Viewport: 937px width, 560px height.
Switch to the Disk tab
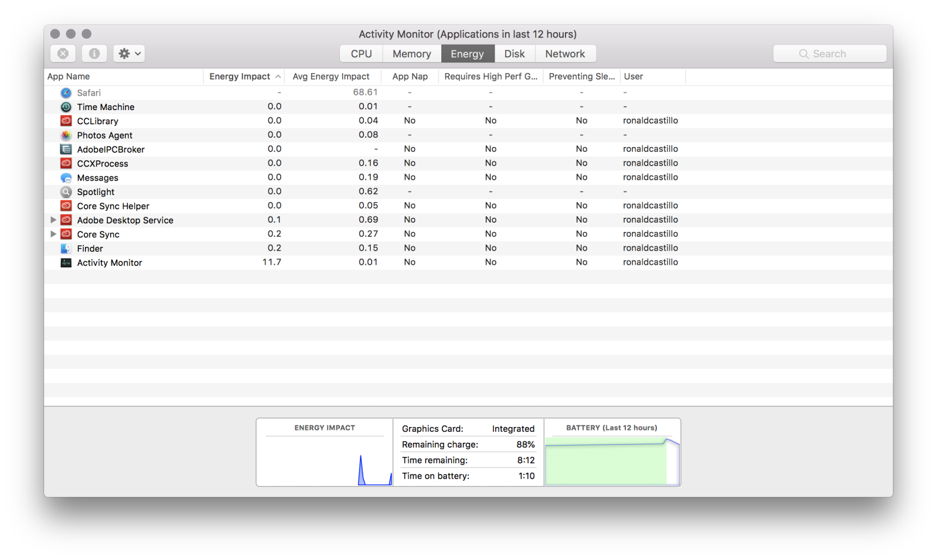click(x=515, y=54)
